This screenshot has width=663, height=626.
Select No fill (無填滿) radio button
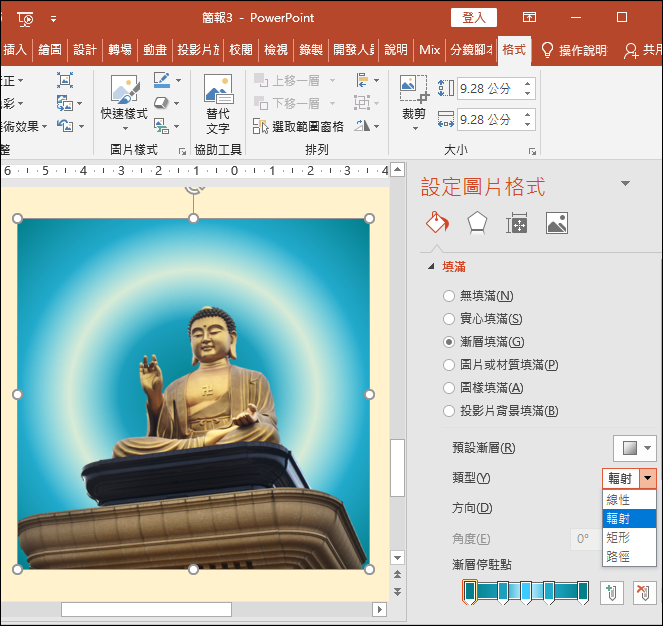[449, 296]
